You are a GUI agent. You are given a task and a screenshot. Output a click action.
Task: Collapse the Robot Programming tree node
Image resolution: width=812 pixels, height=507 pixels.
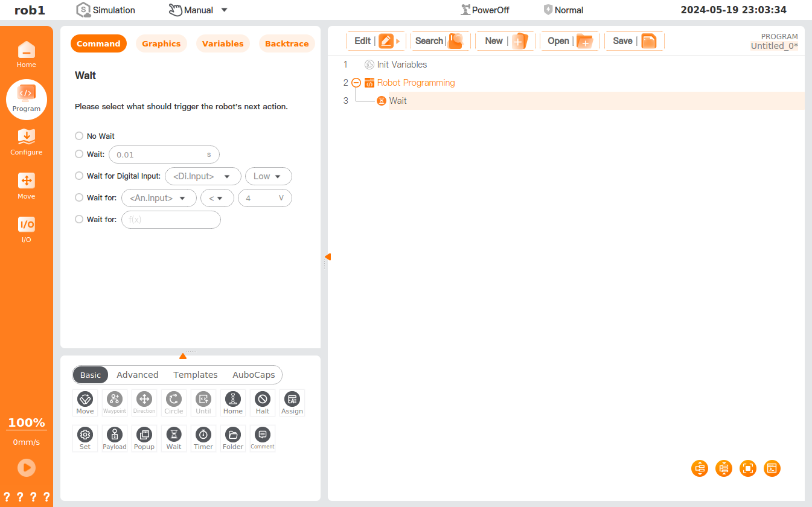[x=356, y=83]
